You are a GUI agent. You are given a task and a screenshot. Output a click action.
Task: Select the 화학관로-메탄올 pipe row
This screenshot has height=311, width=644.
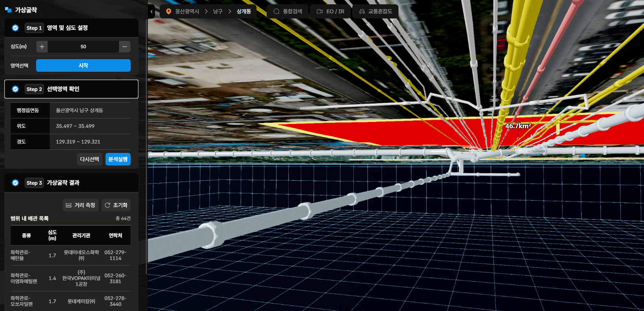[71, 255]
